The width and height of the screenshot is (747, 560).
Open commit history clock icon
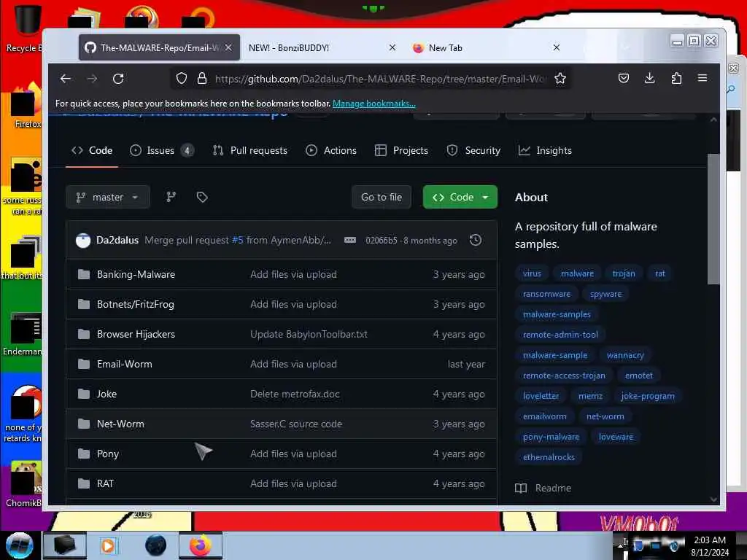pyautogui.click(x=476, y=240)
